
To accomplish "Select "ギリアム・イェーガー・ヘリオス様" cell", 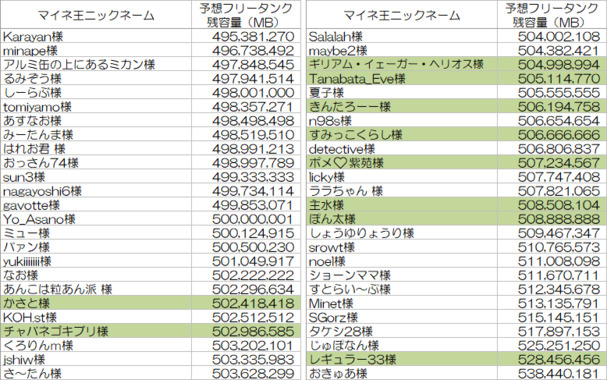I will (x=402, y=65).
